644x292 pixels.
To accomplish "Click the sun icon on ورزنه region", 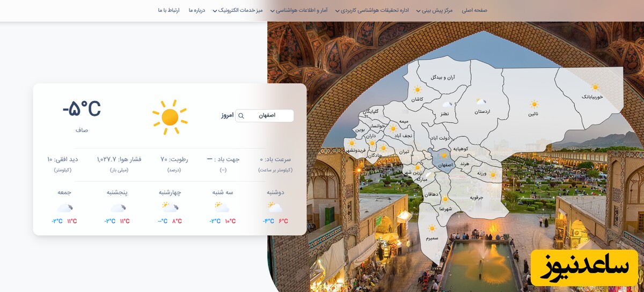I will (492, 174).
